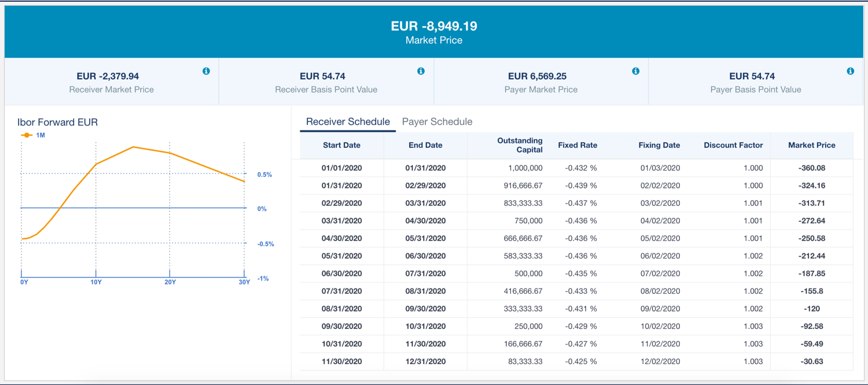Click Payer Basis Point Value info icon

850,71
